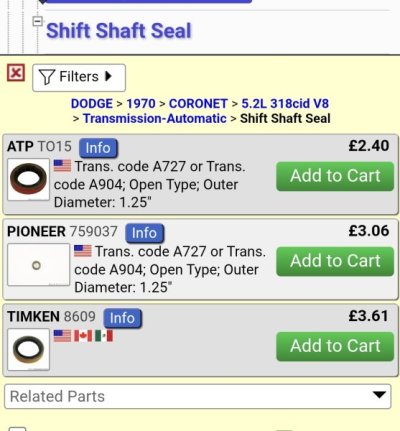The image size is (400, 431).
Task: Add PIONEER 759037 to cart
Action: (x=335, y=261)
